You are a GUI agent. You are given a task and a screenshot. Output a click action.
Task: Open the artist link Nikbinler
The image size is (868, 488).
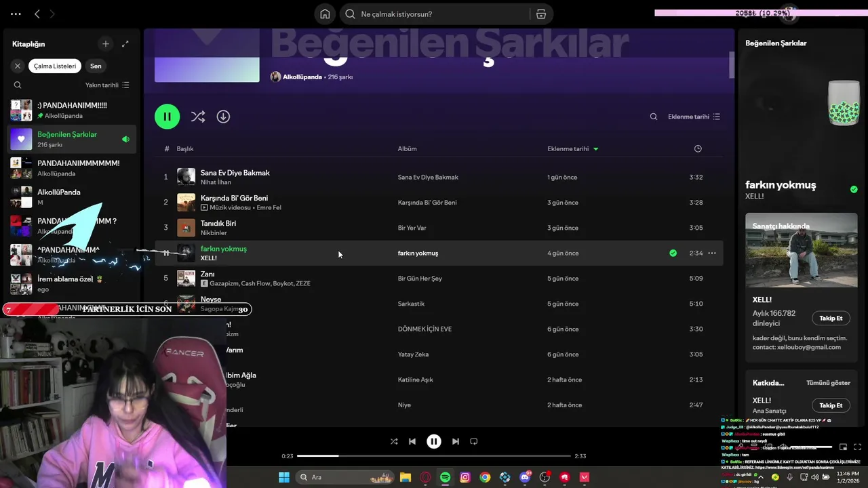click(x=214, y=232)
